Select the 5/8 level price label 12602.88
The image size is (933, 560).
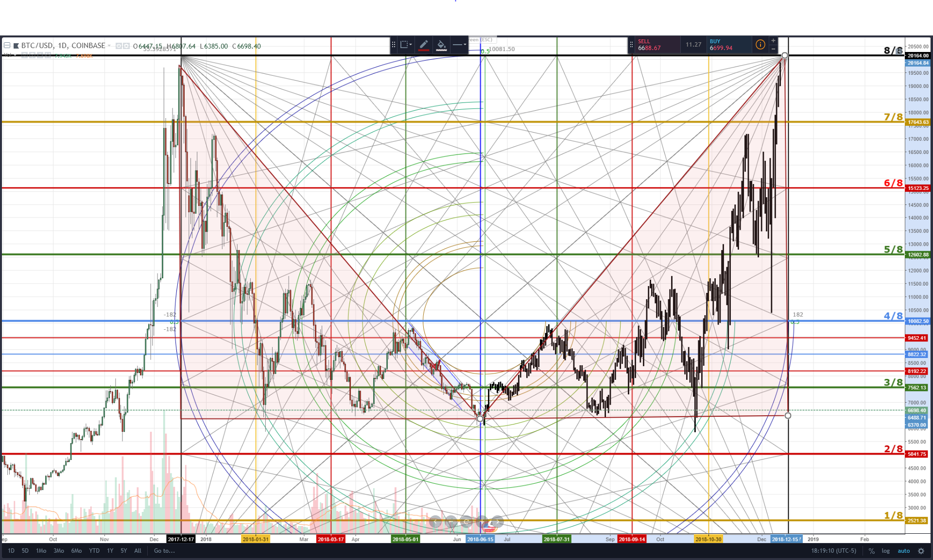(x=918, y=255)
